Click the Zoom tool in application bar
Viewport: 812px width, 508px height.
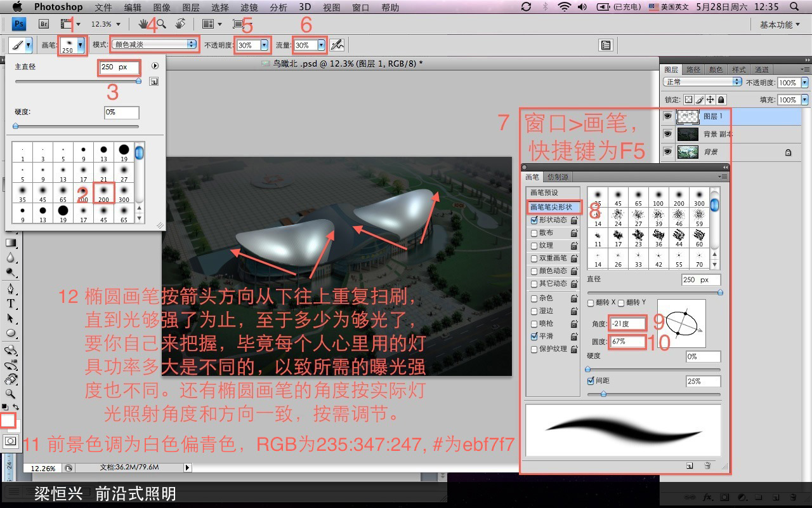click(161, 24)
